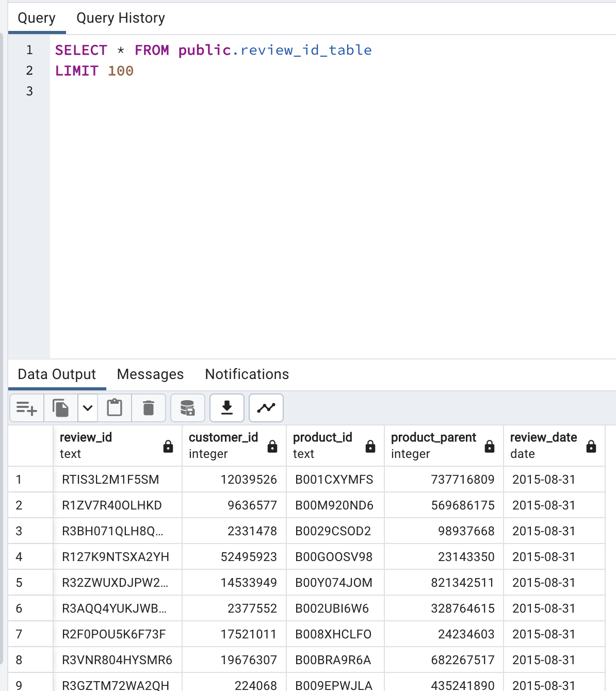Paste rows with the clipboard icon
Screen dimensions: 616x691
click(x=115, y=407)
